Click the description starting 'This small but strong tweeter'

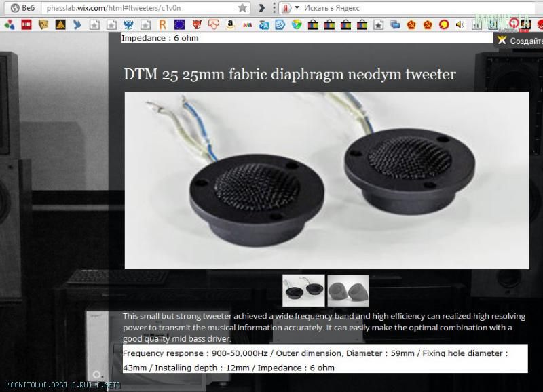324,328
